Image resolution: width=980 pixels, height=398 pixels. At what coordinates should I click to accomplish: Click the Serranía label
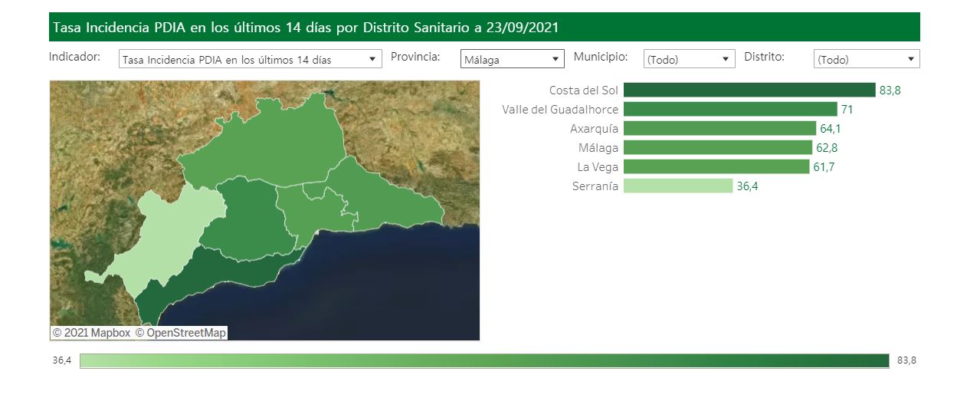(x=595, y=186)
